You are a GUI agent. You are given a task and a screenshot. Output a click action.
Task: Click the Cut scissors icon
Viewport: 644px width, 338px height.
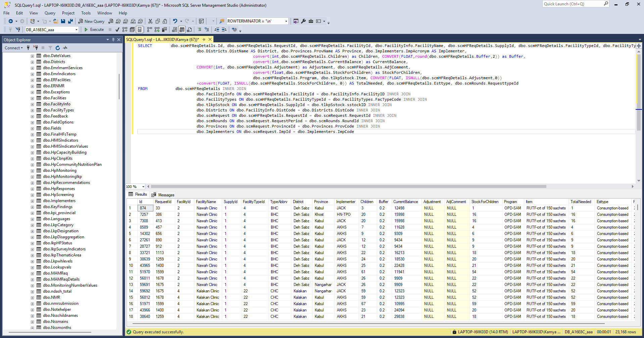(150, 21)
